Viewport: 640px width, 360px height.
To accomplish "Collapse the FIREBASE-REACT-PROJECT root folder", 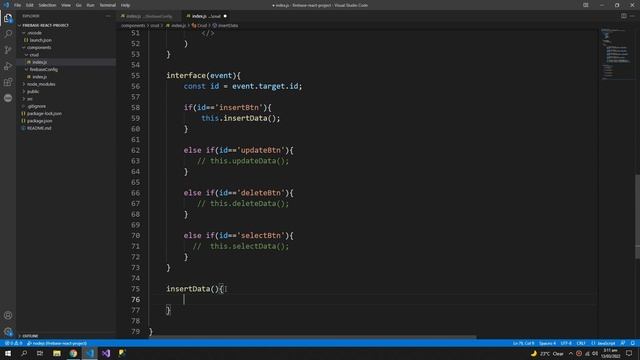I will (x=45, y=25).
